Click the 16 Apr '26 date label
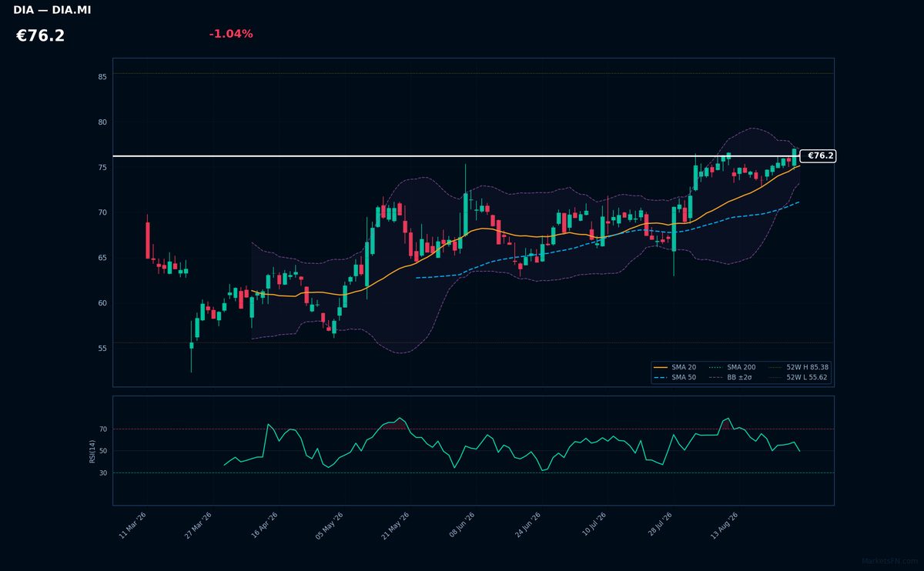Image resolution: width=924 pixels, height=571 pixels. 263,526
